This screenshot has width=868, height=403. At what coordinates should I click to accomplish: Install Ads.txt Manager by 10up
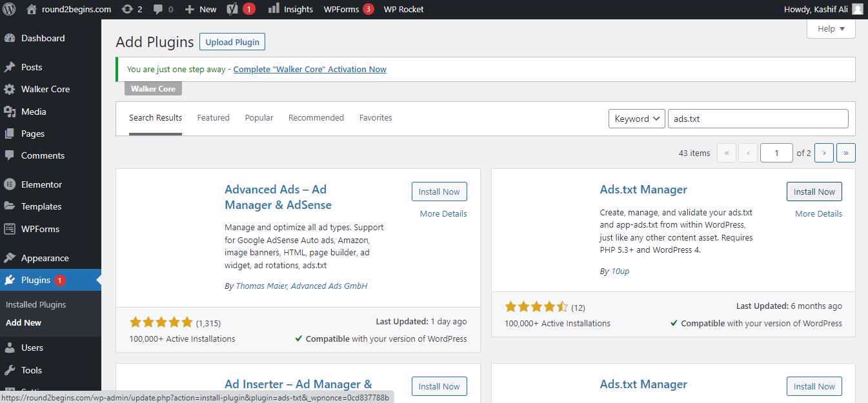pyautogui.click(x=814, y=192)
